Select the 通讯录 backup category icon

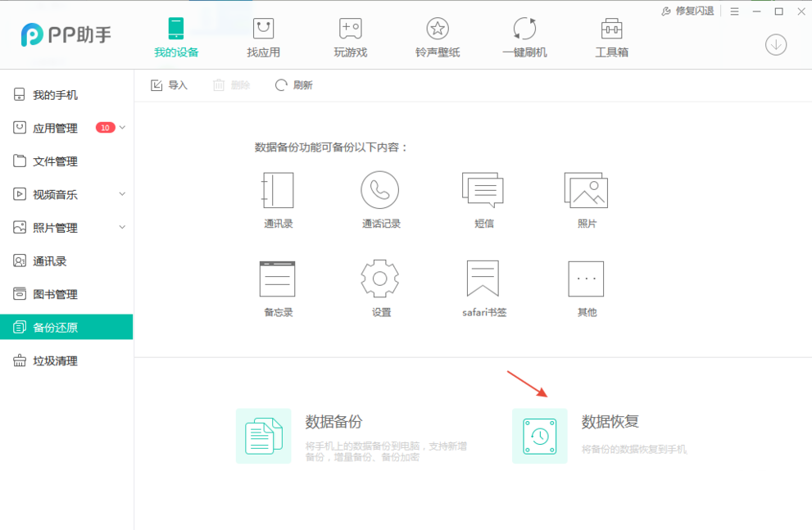(276, 190)
